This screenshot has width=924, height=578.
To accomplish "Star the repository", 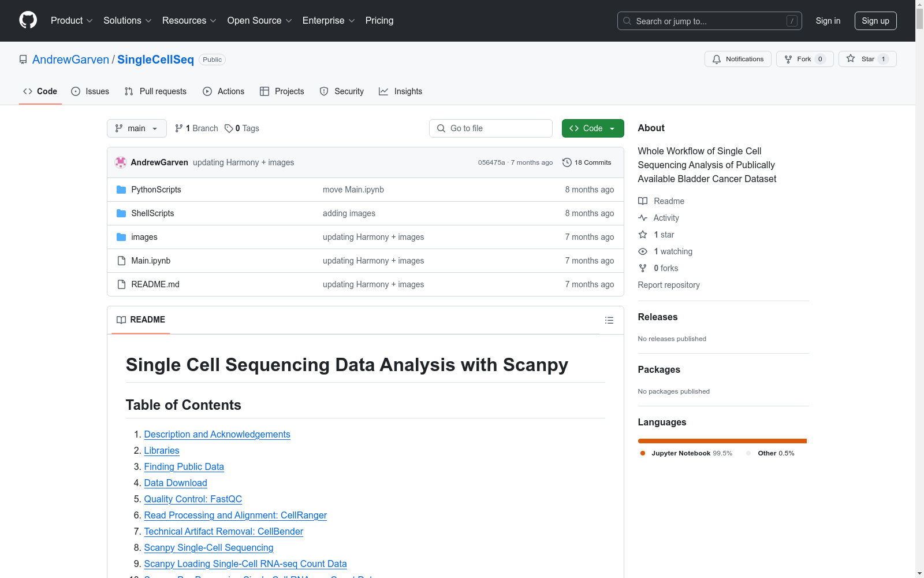I will pyautogui.click(x=867, y=59).
